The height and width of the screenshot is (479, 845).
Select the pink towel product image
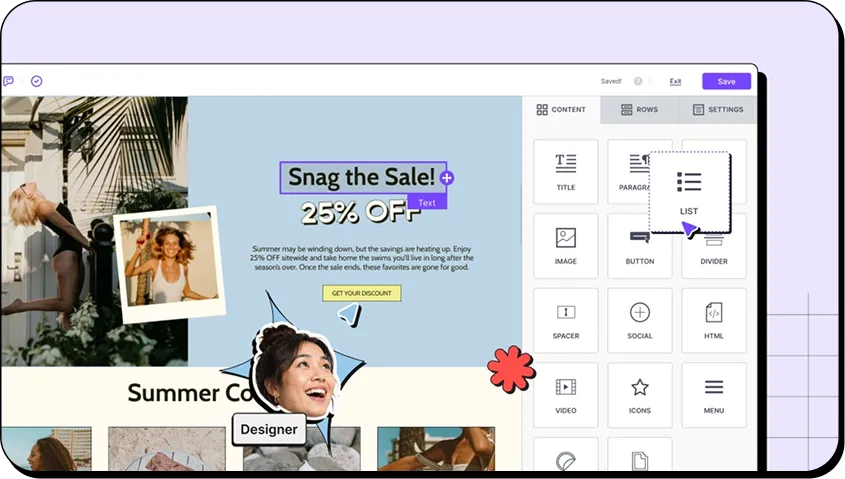click(167, 449)
